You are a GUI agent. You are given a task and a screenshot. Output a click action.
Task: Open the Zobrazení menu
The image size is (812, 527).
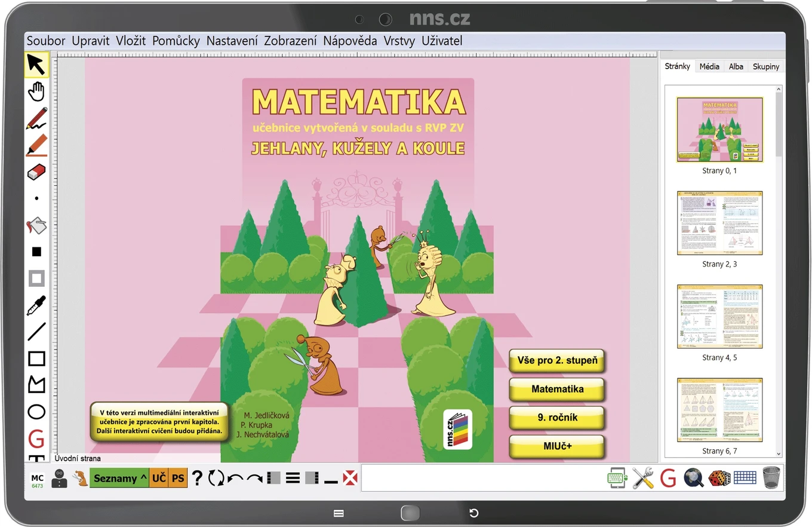[290, 41]
